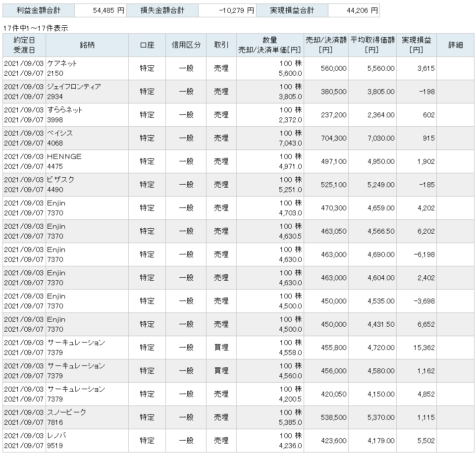Click すららネット realized profit 602
The height and width of the screenshot is (455, 476).
[x=428, y=115]
